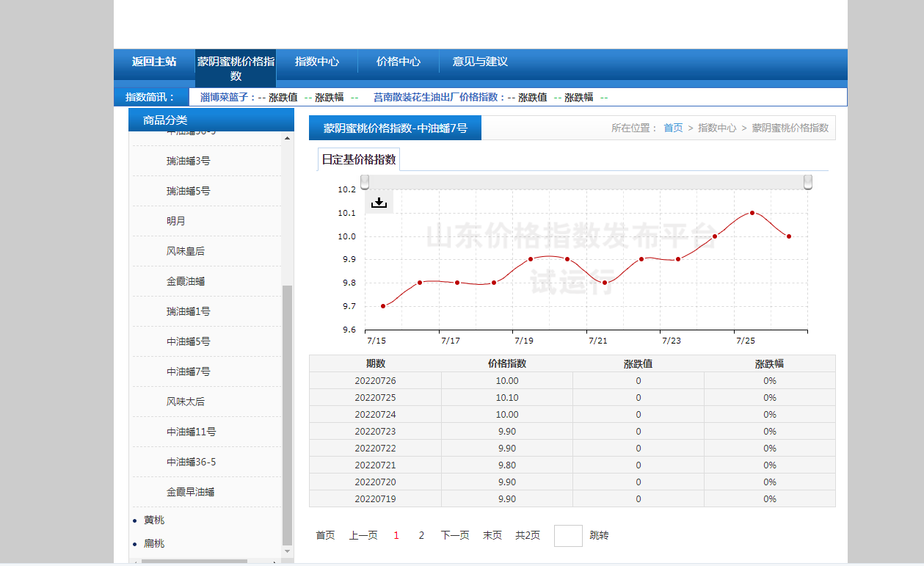The height and width of the screenshot is (566, 924).
Task: Open the 淄博菜篮子 ticker link
Action: point(228,97)
